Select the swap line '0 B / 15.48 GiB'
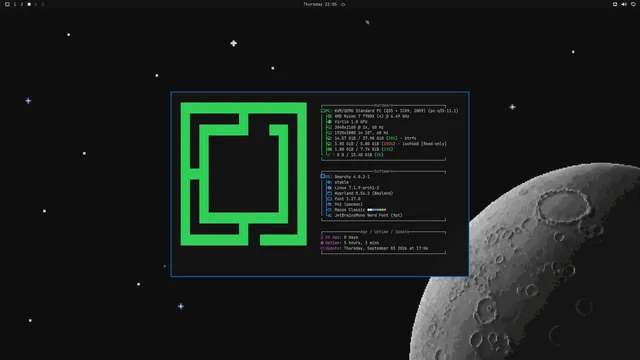The width and height of the screenshot is (640, 360). point(354,155)
